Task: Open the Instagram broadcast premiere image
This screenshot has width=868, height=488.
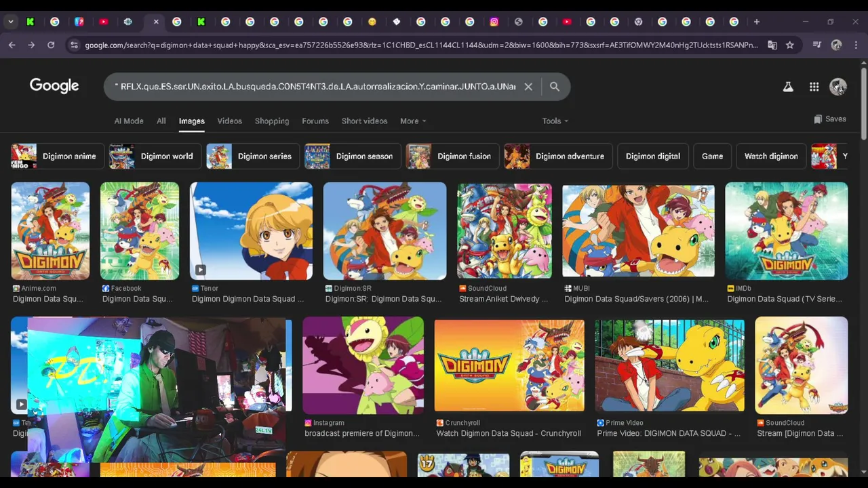Action: 363,365
